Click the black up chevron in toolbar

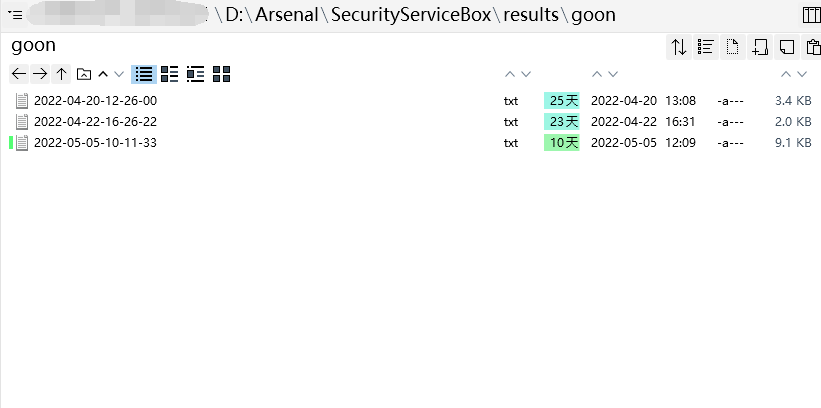[103, 74]
